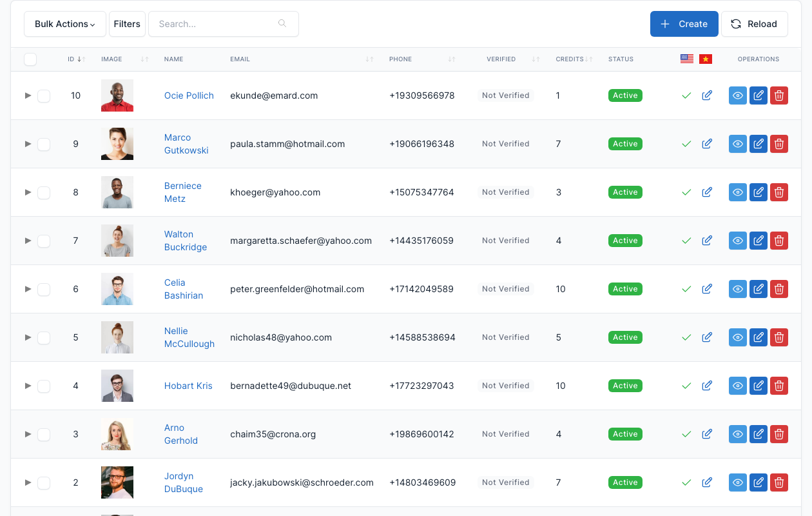Click the Vietnam flag column header
This screenshot has height=516, width=812.
point(706,59)
